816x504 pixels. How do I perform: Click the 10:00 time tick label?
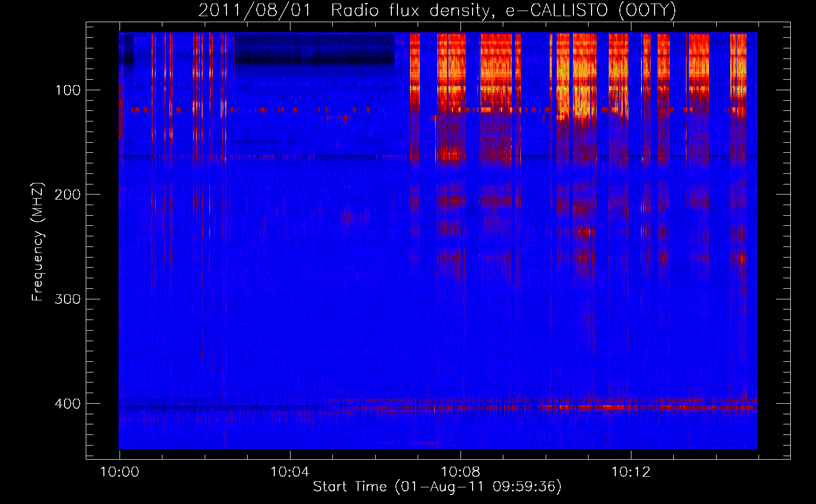point(120,472)
